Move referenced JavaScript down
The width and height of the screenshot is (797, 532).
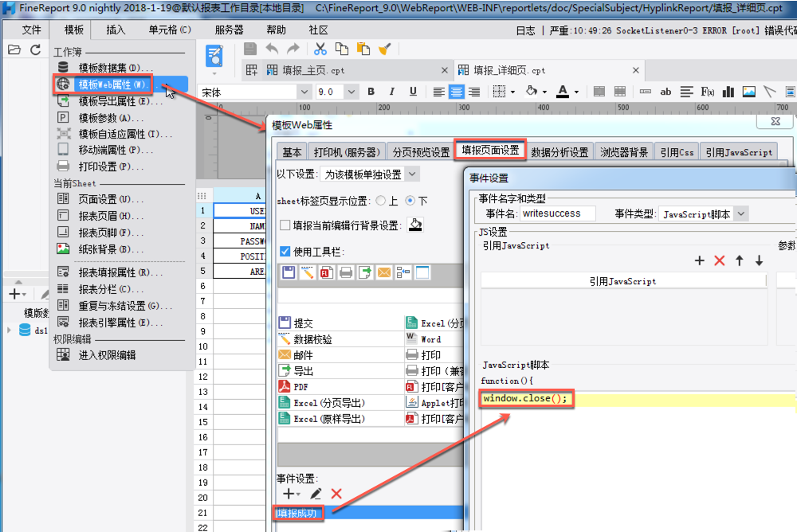click(759, 260)
